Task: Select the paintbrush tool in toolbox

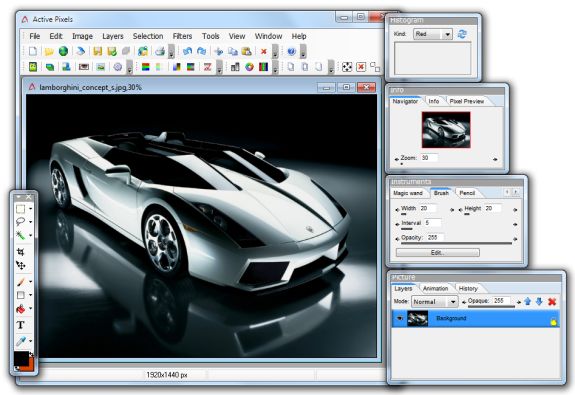Action: (21, 282)
